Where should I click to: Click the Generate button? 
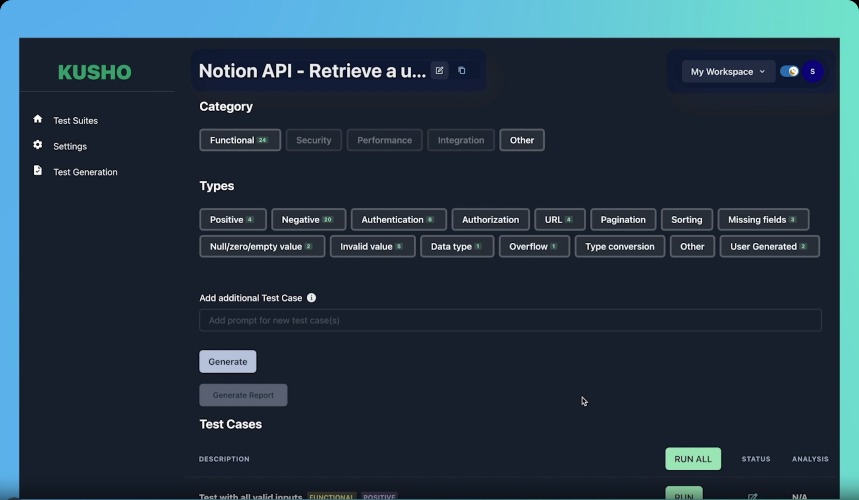coord(228,361)
